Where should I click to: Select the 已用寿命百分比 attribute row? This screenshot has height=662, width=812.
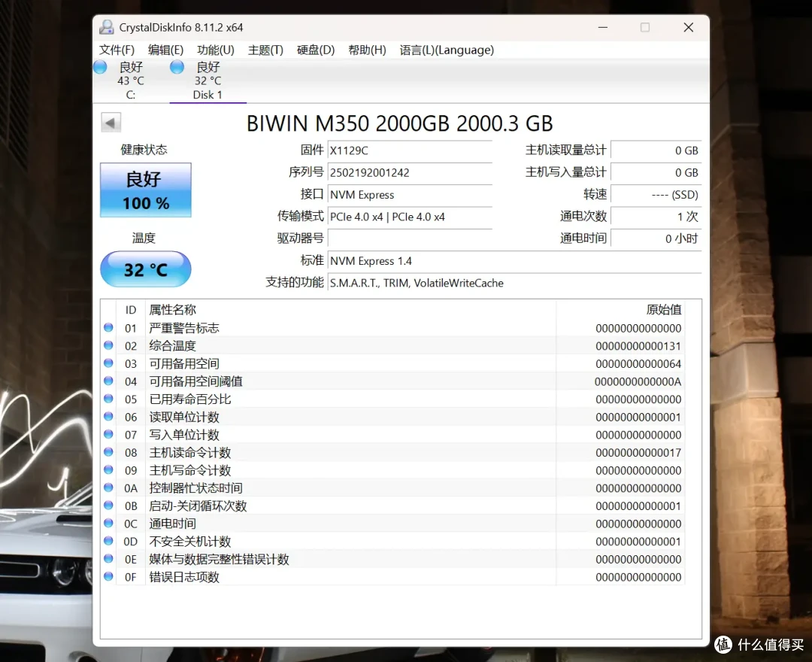pos(393,399)
